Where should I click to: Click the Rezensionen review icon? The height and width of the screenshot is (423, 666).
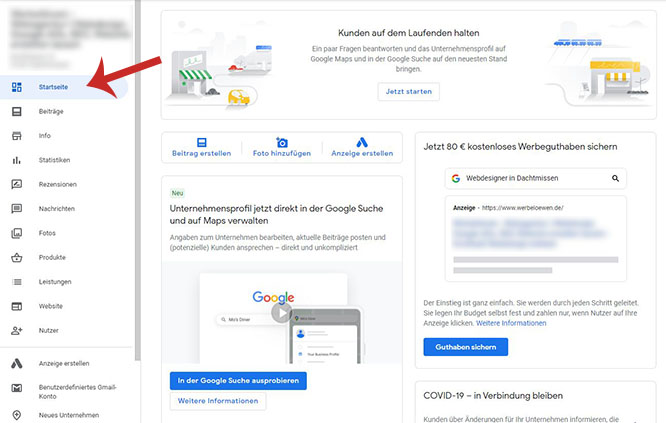coord(17,184)
